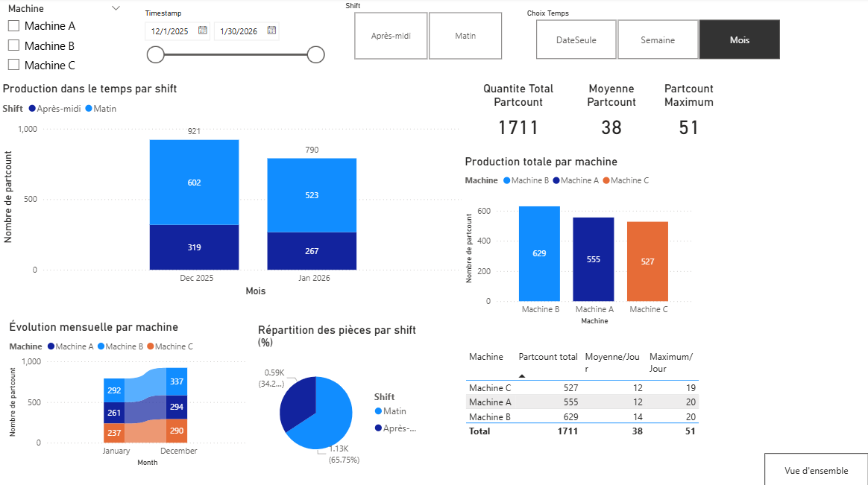Open the end date calendar picker icon

pos(271,31)
